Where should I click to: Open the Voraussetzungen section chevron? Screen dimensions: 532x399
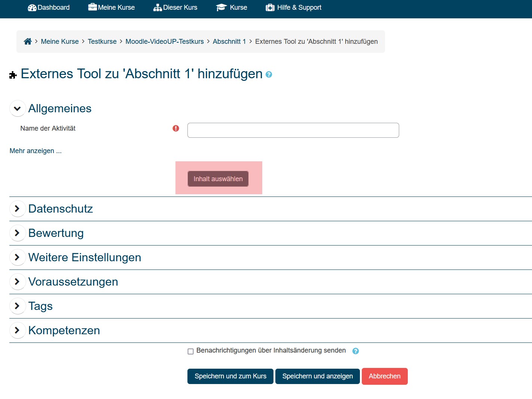(17, 281)
